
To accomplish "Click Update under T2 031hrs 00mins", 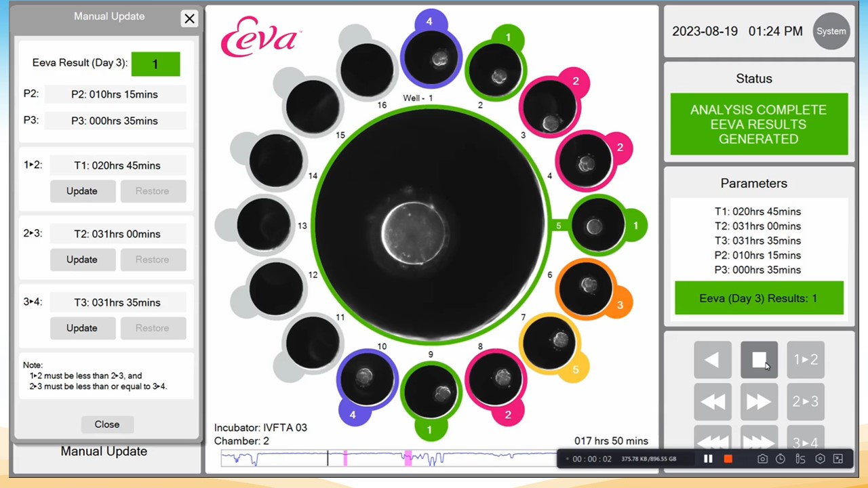I will [82, 260].
